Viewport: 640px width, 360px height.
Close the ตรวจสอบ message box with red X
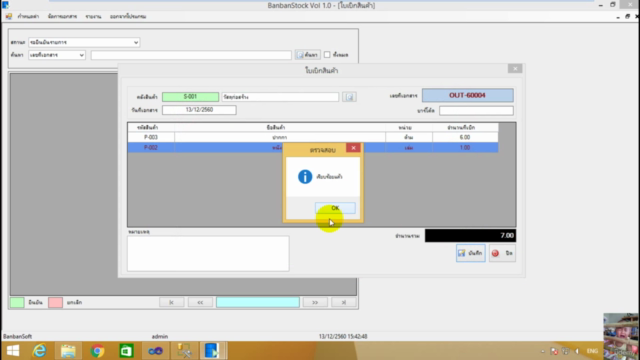(x=353, y=148)
